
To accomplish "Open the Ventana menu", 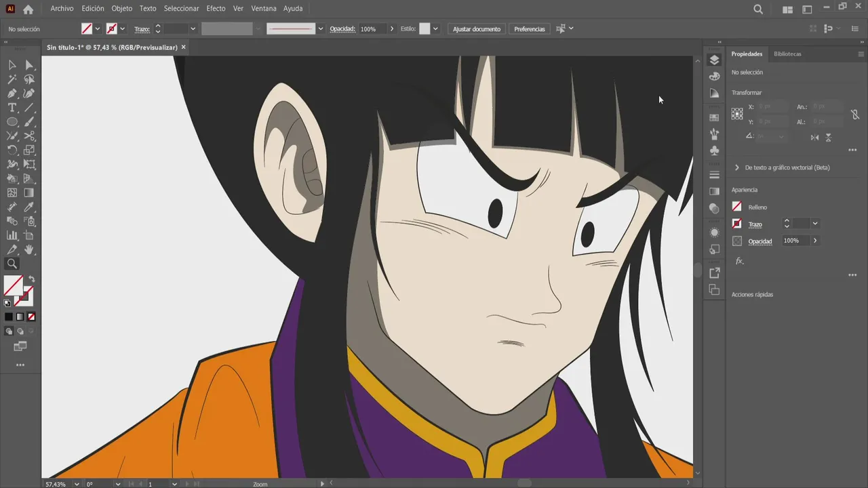I will coord(264,9).
